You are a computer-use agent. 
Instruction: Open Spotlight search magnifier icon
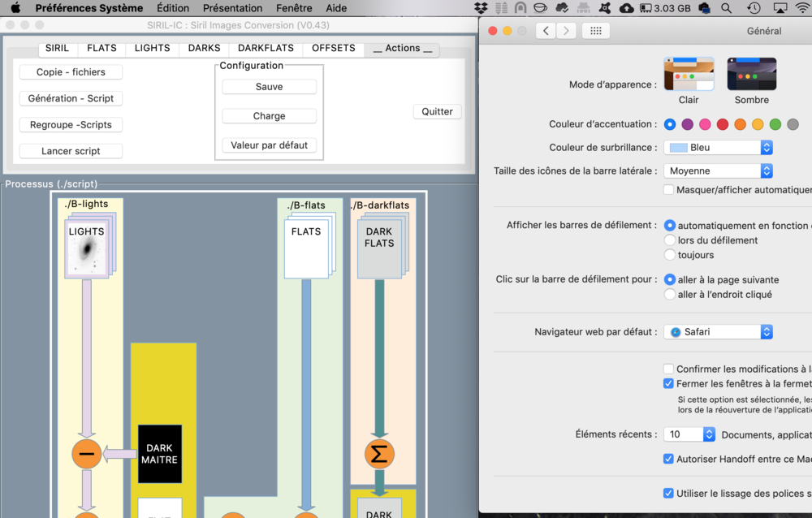[x=726, y=8]
